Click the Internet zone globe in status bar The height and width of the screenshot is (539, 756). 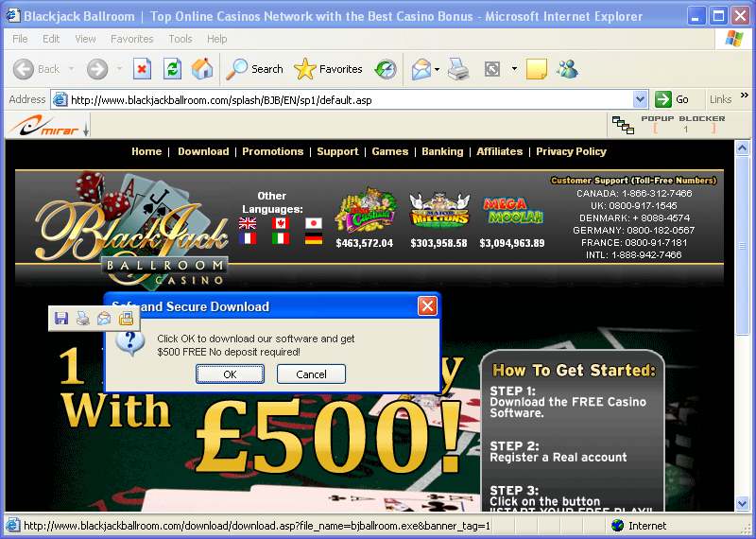pos(617,526)
